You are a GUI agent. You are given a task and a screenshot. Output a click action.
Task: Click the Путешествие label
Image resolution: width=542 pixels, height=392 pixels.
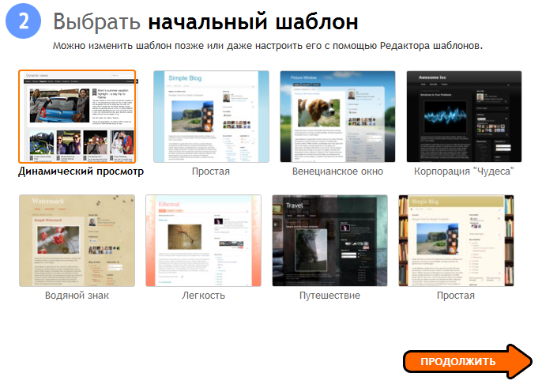pos(329,296)
